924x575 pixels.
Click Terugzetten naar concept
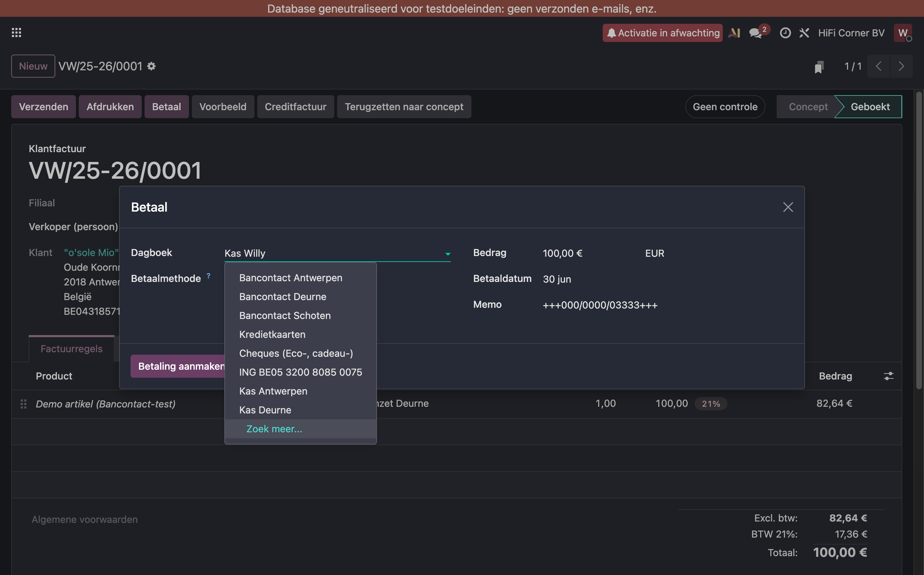[x=404, y=107]
